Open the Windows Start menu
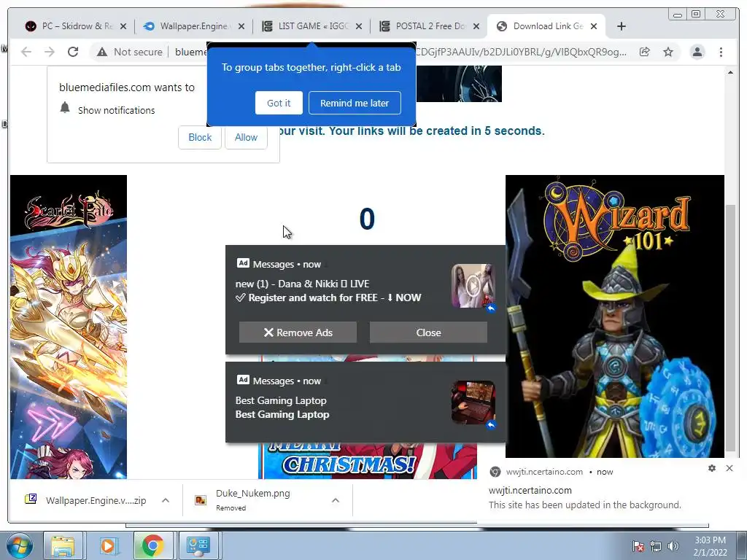Viewport: 747px width, 560px height. [x=19, y=545]
